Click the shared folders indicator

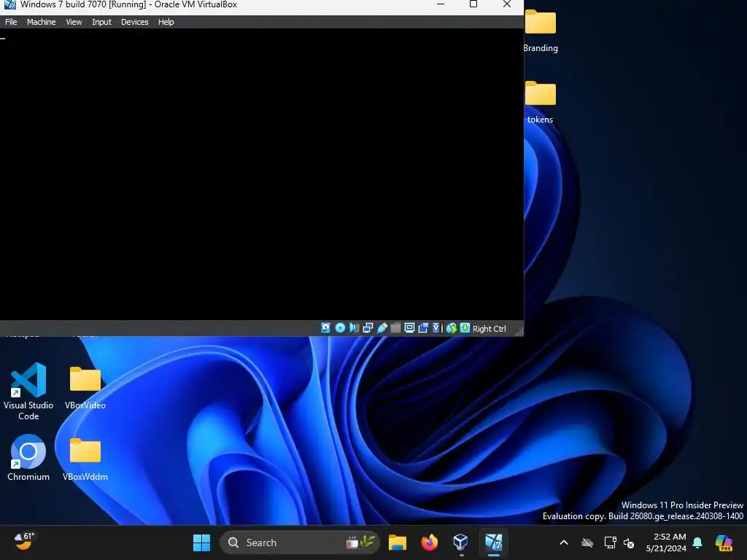coord(395,328)
